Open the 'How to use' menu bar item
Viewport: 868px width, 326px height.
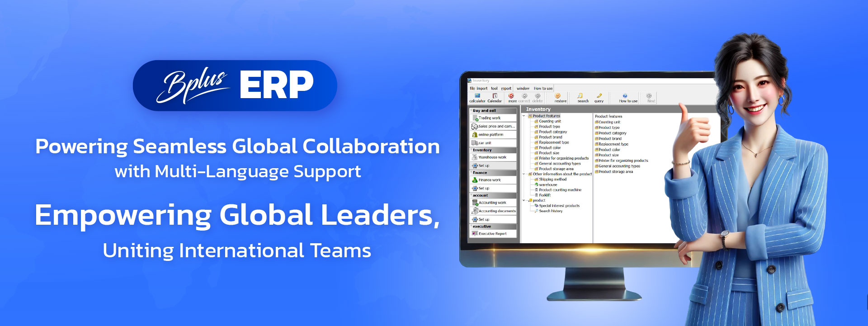click(x=543, y=89)
